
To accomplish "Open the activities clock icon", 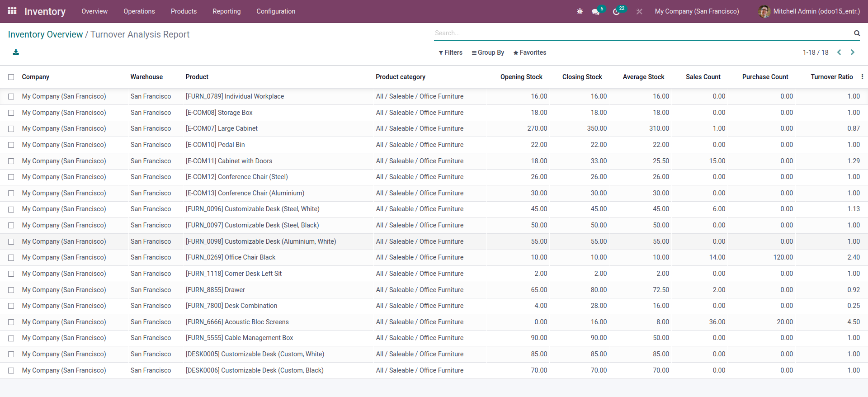I will (x=616, y=12).
